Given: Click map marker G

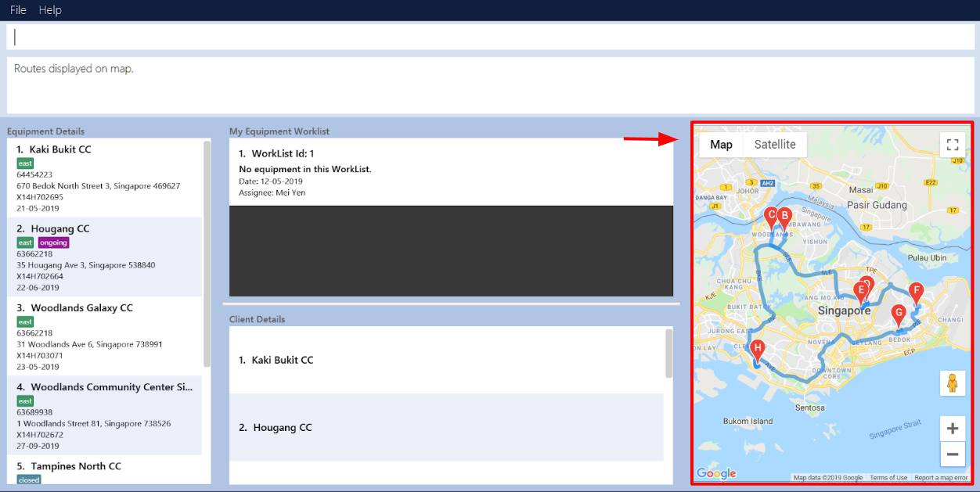Looking at the screenshot, I should [899, 315].
